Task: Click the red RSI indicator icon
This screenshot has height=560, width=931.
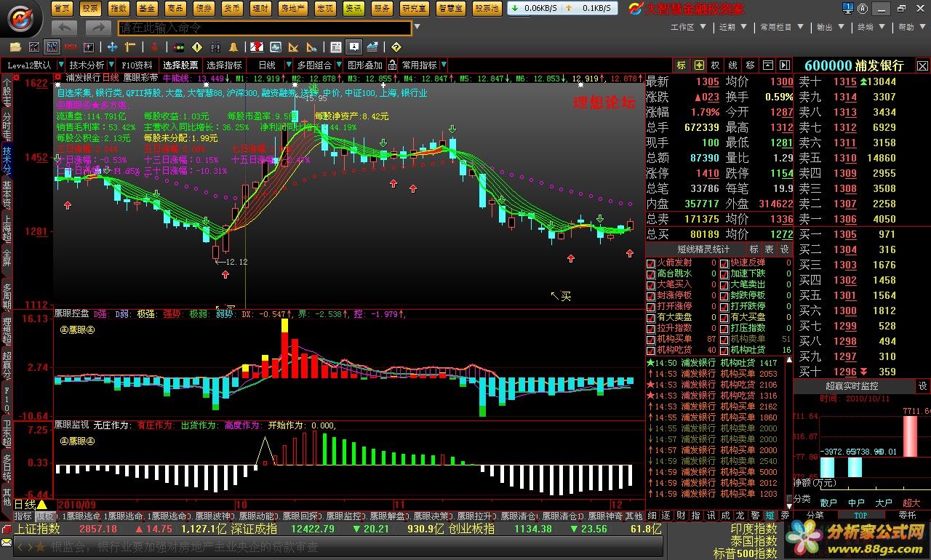Action: click(70, 47)
